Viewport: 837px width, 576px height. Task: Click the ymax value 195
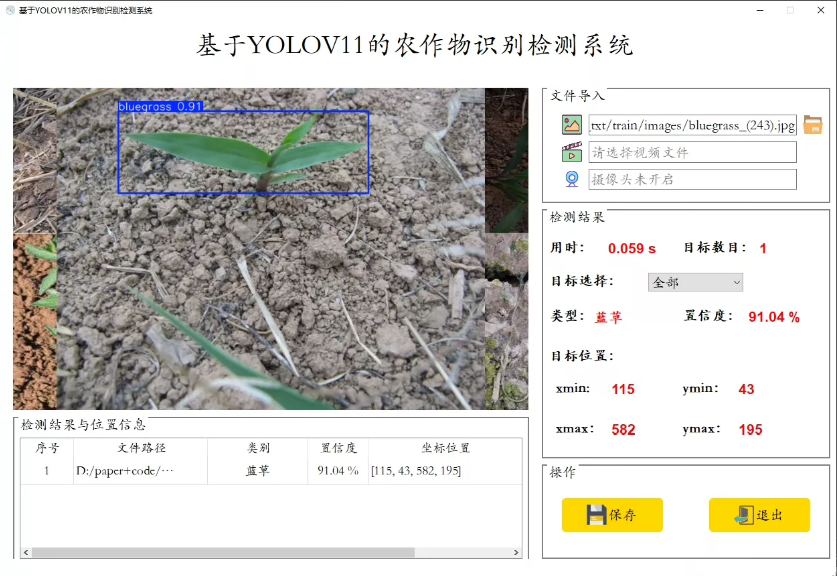(751, 430)
